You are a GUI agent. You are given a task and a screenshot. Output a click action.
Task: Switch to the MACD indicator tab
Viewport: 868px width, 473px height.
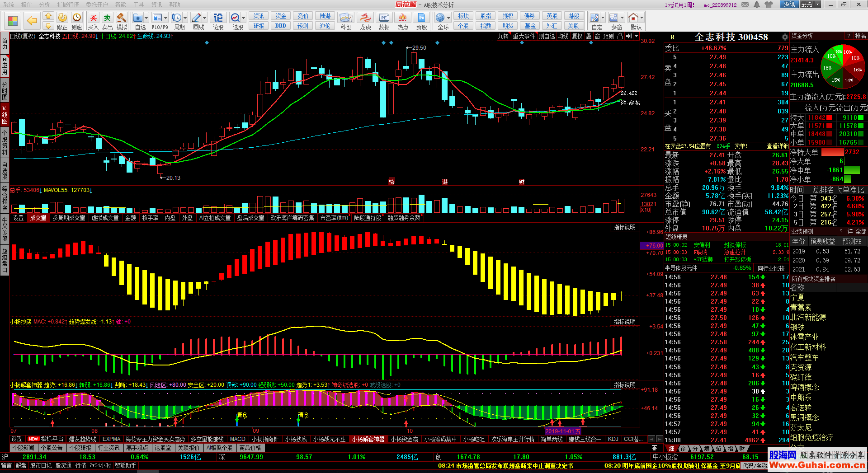[238, 439]
